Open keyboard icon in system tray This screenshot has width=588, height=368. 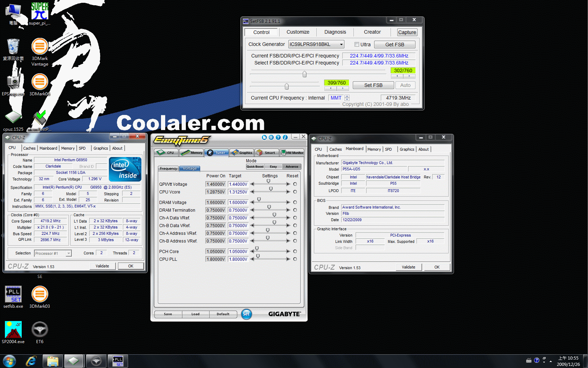[x=529, y=360]
